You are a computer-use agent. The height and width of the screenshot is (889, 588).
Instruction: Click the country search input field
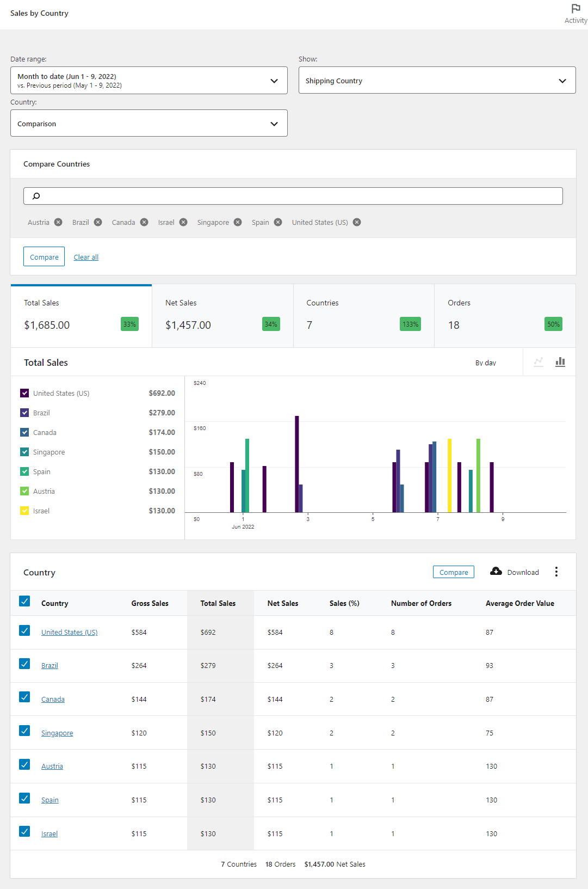pyautogui.click(x=294, y=196)
